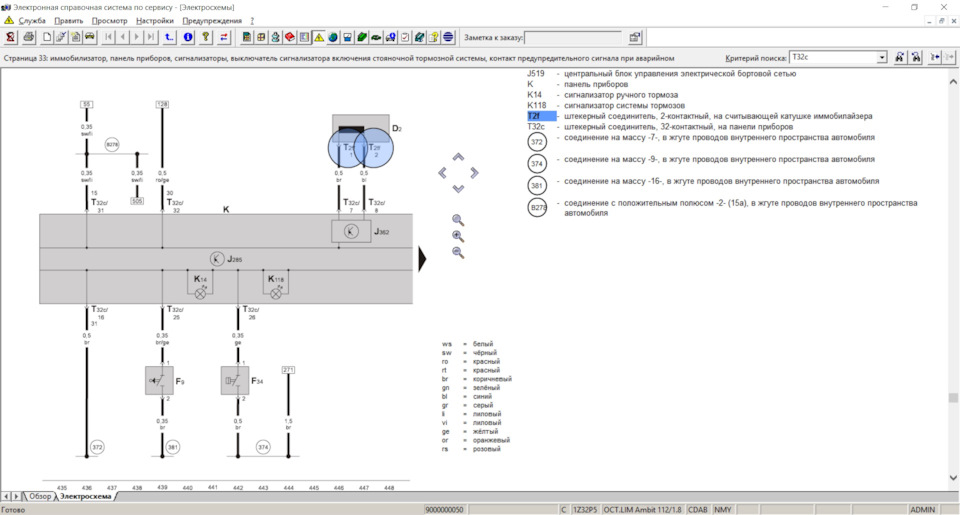Click the blank new page icon

click(47, 37)
